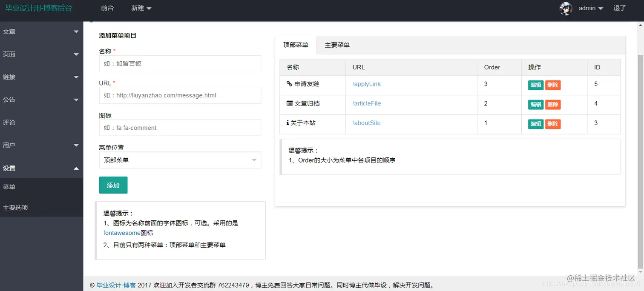Expand the 文章 sidebar section
Viewport: 644px width, 291px height.
click(41, 31)
